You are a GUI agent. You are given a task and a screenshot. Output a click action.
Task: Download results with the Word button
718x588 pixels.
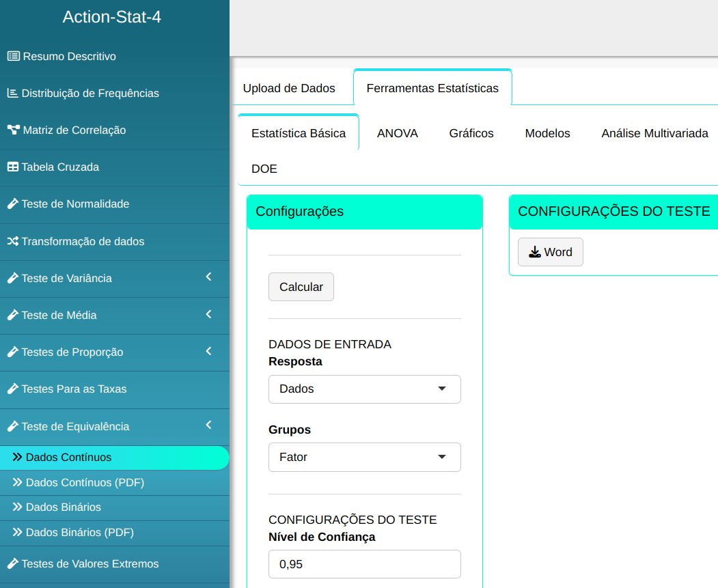pyautogui.click(x=550, y=253)
